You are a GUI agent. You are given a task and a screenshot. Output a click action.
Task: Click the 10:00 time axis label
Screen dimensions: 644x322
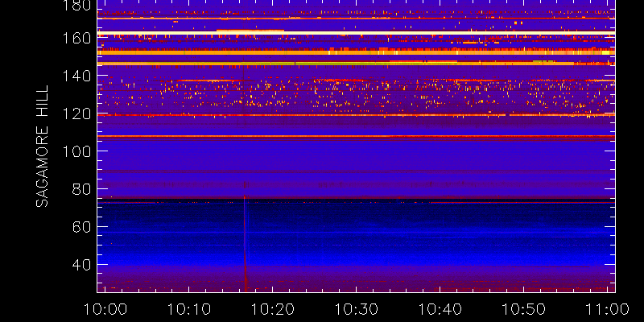(x=105, y=309)
